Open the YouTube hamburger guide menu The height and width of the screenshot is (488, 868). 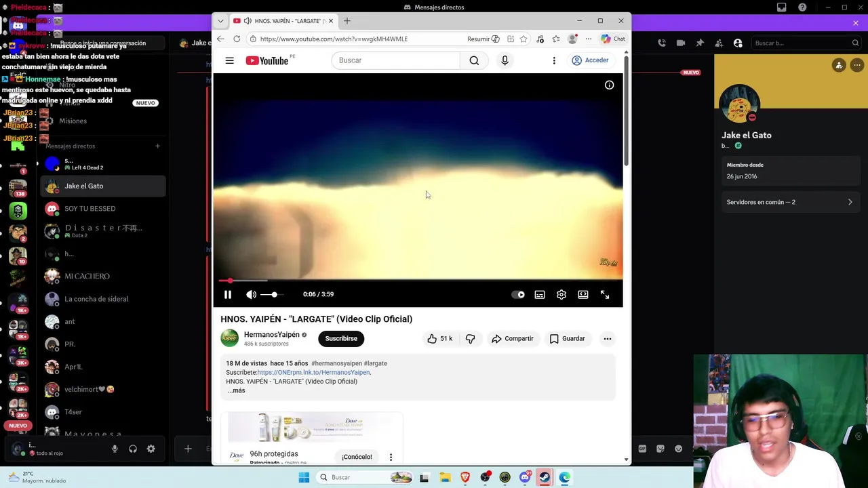(x=229, y=60)
